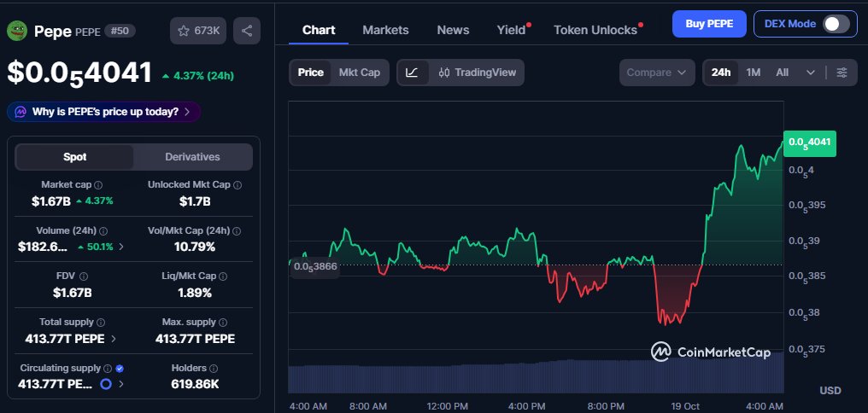Click the 413.77T PEPE Max. supply value

point(195,339)
